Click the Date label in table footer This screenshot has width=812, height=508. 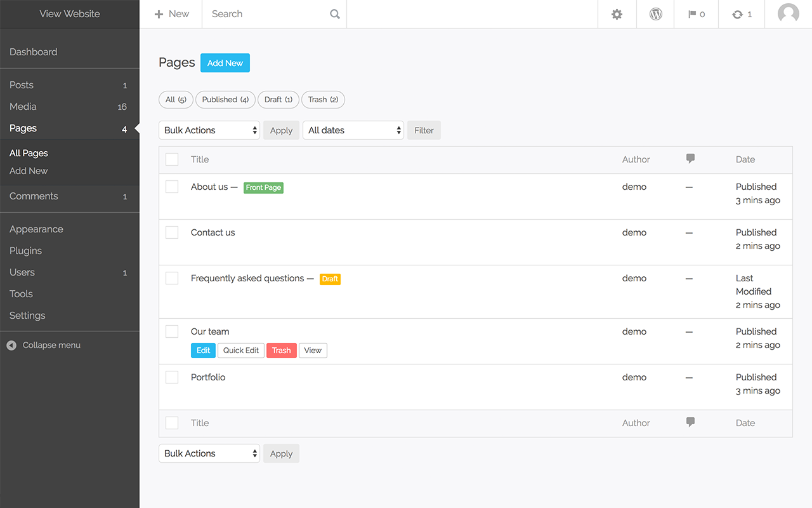[745, 423]
